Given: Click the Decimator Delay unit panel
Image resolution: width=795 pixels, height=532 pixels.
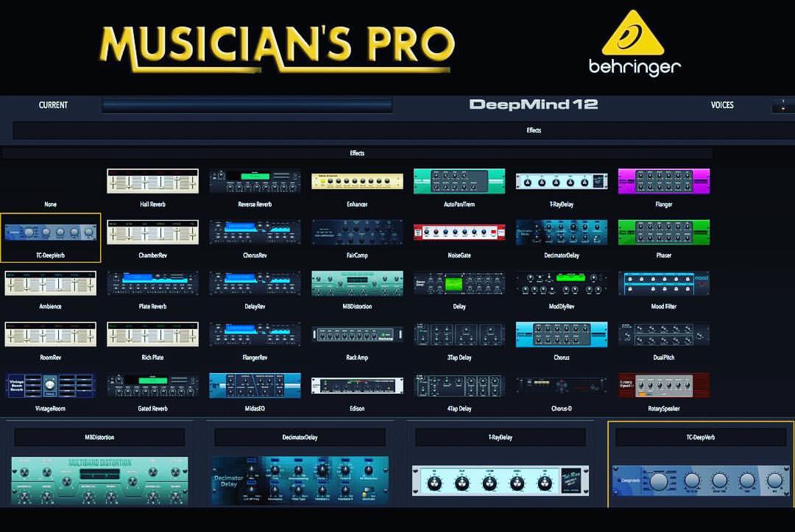Looking at the screenshot, I should tap(300, 480).
